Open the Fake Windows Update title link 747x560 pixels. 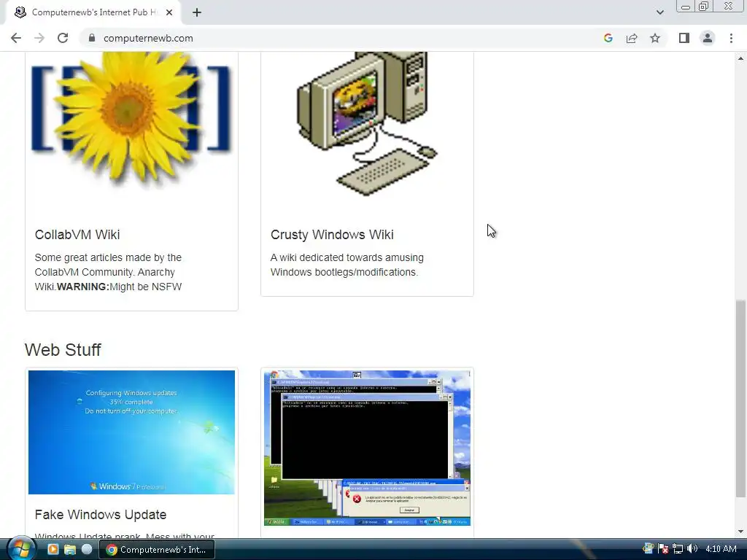[x=101, y=515]
